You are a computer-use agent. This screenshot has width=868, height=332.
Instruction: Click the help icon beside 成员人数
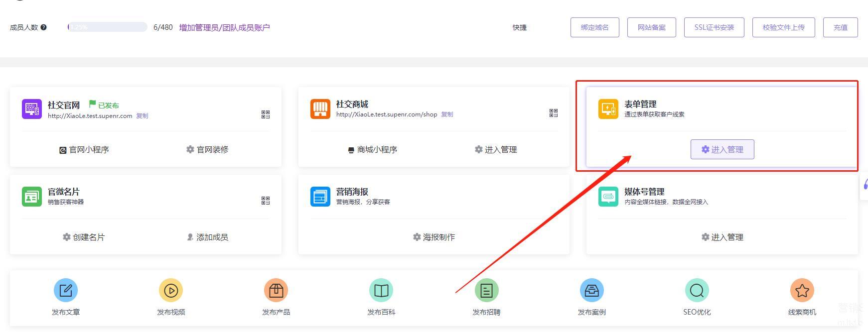click(44, 27)
